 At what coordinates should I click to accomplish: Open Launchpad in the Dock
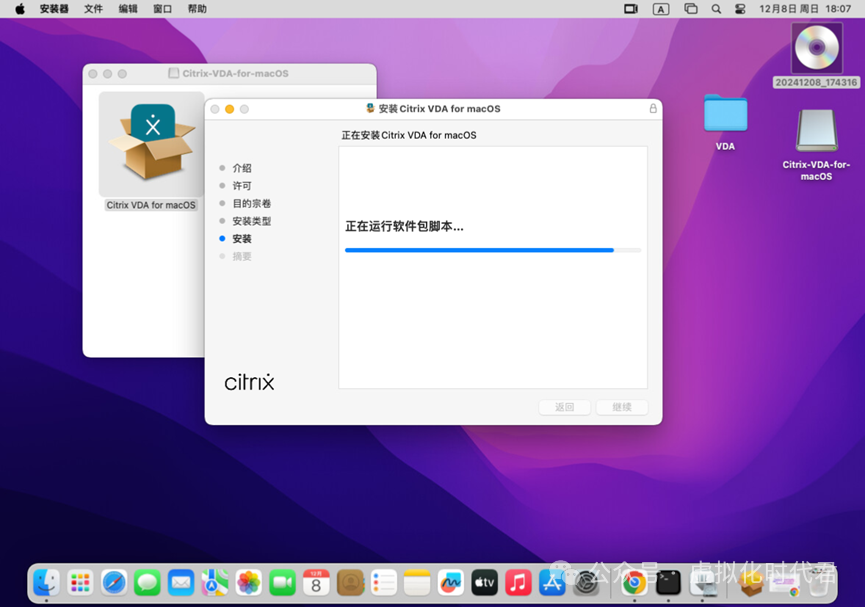[x=80, y=583]
